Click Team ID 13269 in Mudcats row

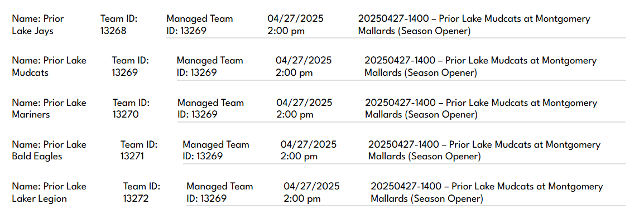point(131,66)
